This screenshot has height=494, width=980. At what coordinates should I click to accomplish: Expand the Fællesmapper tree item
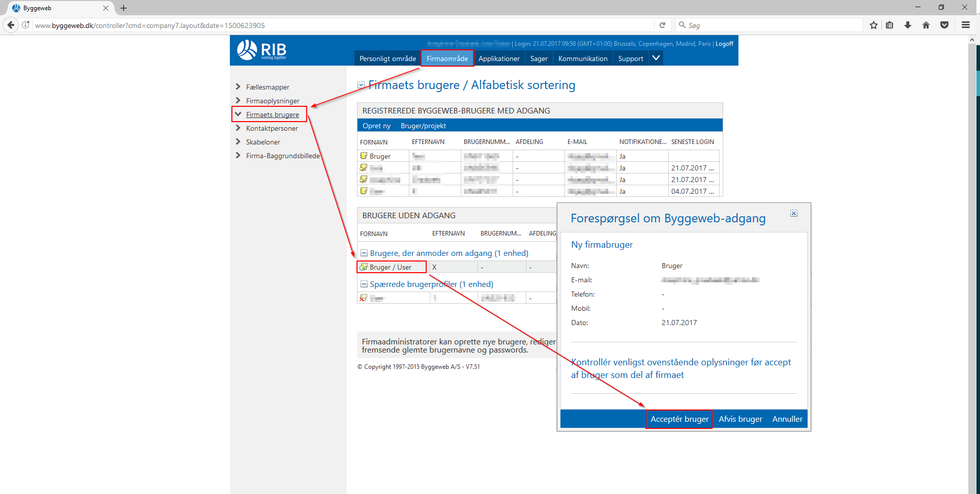point(238,87)
